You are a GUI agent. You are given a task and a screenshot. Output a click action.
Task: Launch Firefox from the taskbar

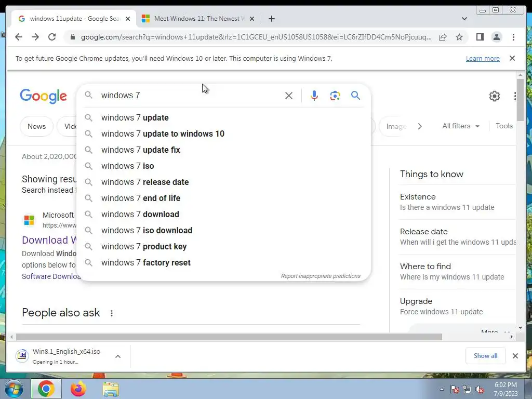78,389
